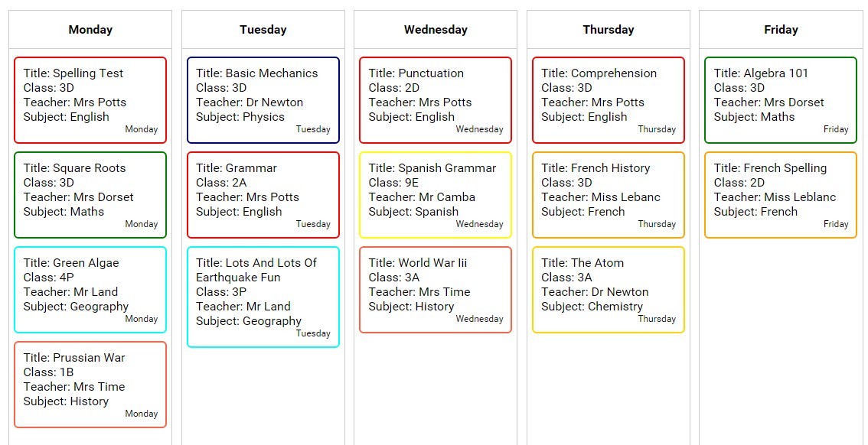Image resolution: width=868 pixels, height=445 pixels.
Task: Click the Friday column header
Action: coord(781,30)
